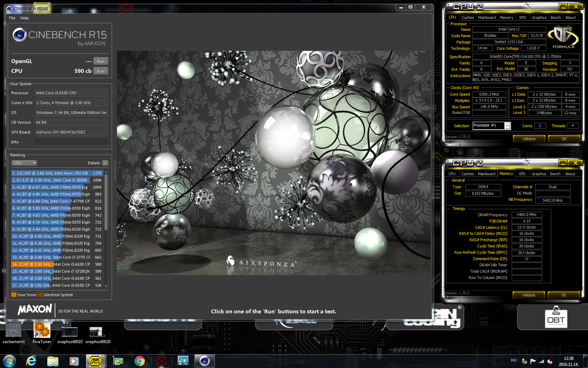The image size is (588, 368).
Task: Click the Identical System legend swatch
Action: pos(40,295)
